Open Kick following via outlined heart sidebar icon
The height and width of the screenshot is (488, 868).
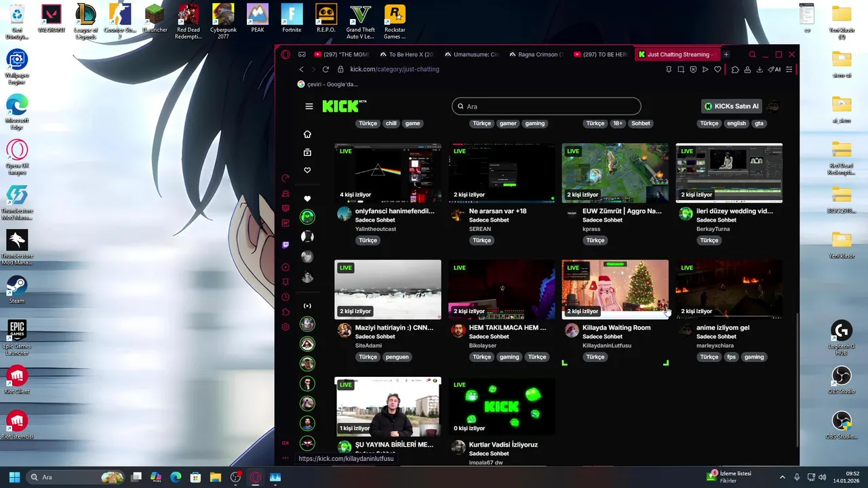point(307,170)
